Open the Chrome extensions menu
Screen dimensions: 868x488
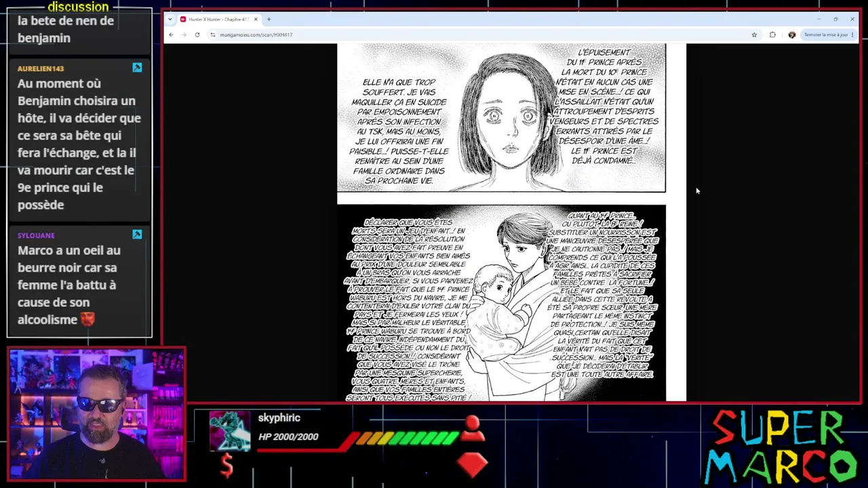point(772,35)
